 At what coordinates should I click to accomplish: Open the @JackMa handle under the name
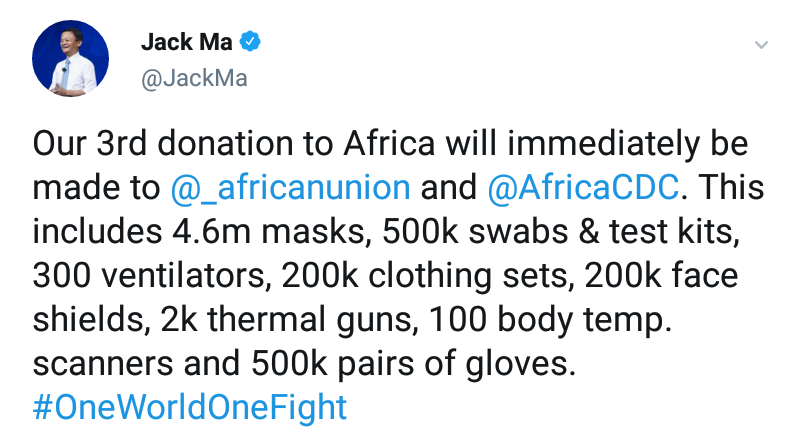tap(194, 78)
